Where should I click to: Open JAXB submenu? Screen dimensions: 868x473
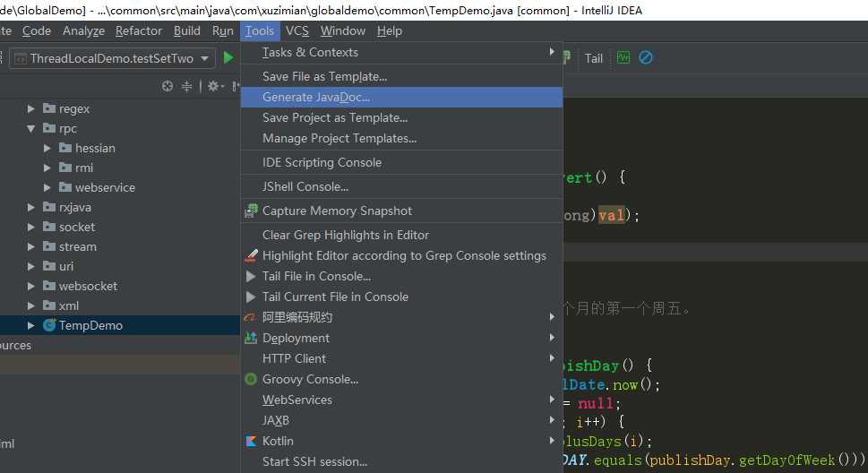click(402, 420)
